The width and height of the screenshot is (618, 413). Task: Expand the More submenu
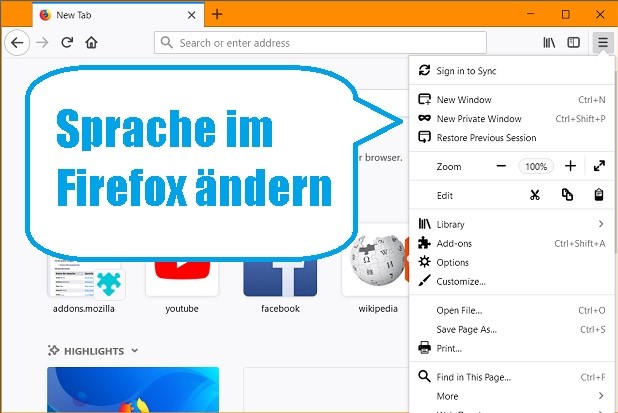(x=512, y=396)
